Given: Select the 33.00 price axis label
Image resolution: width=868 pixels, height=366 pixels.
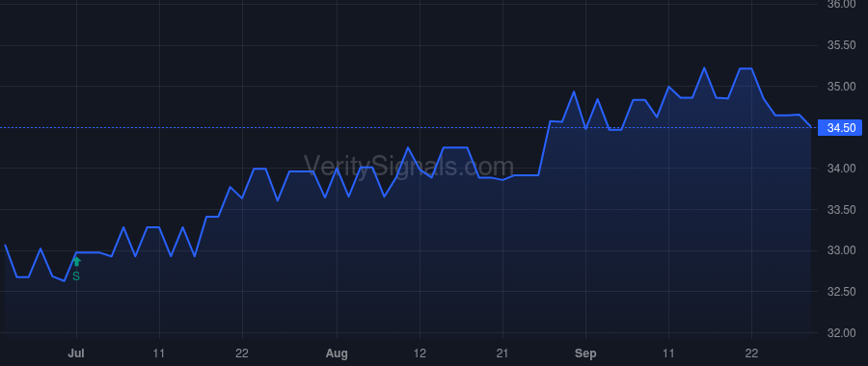Looking at the screenshot, I should pyautogui.click(x=841, y=251).
